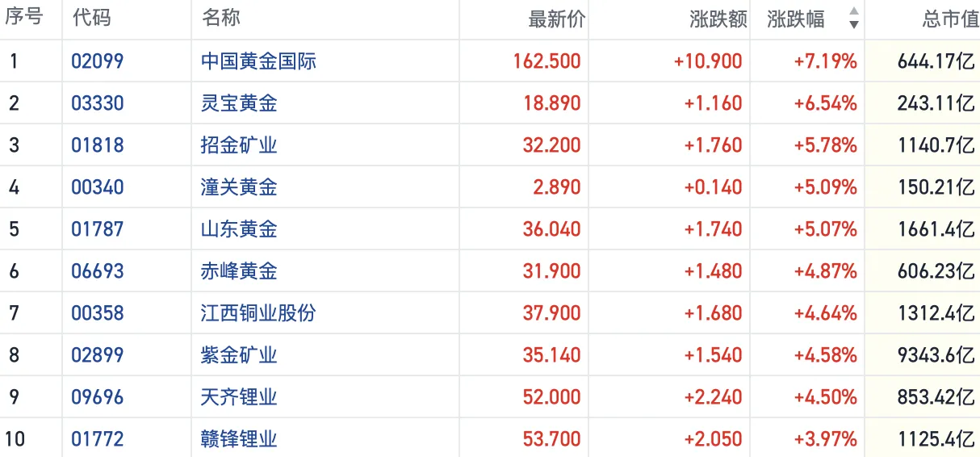
Task: Open stock code 03330 link
Action: (x=98, y=103)
